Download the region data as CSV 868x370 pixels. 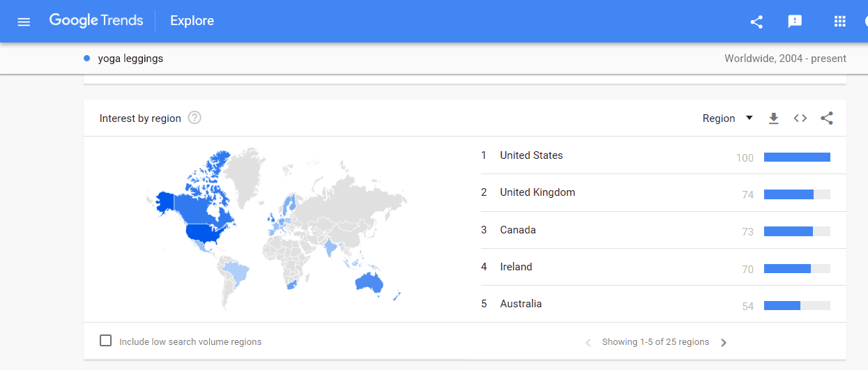pos(773,118)
